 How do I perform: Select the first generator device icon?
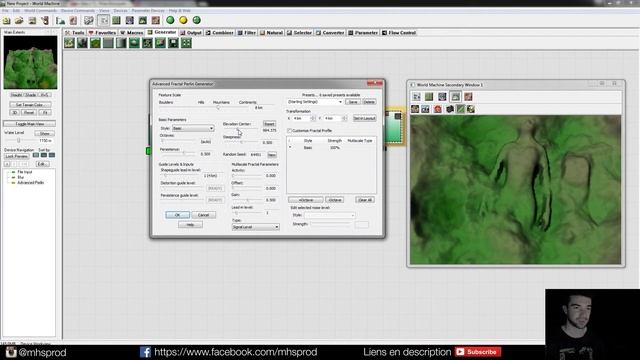(69, 43)
